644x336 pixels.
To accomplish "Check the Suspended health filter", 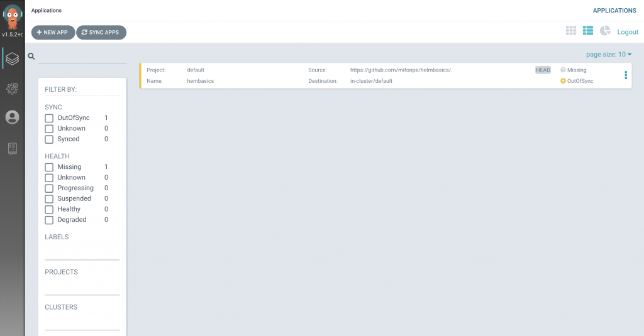I will coord(49,199).
